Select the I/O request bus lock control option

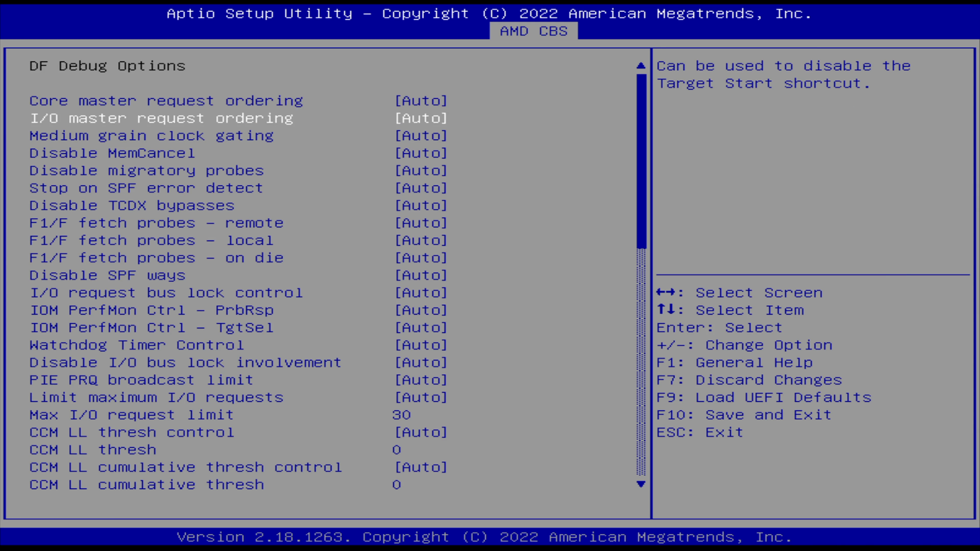pyautogui.click(x=166, y=293)
